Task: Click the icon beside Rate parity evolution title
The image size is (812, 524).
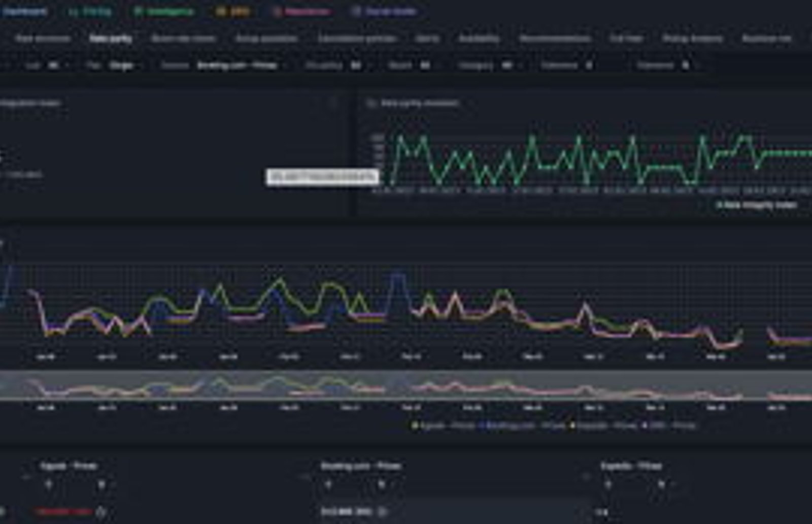Action: tap(371, 103)
